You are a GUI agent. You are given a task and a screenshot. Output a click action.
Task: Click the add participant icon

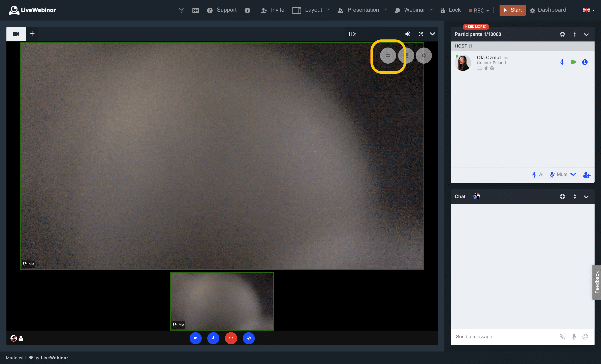pos(587,175)
